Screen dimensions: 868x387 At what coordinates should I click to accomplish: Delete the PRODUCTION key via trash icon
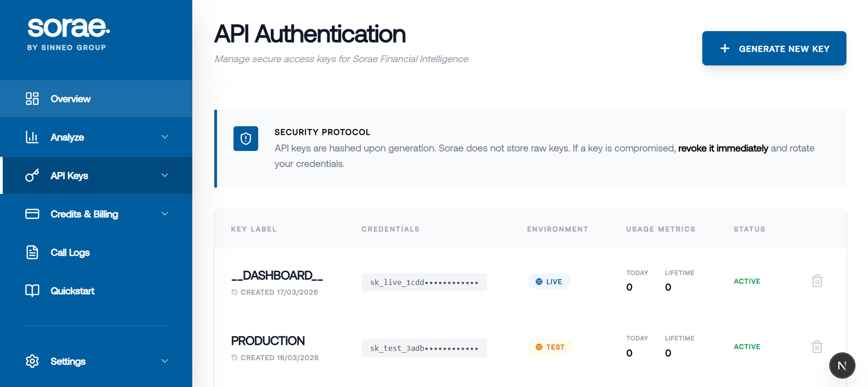(x=817, y=347)
